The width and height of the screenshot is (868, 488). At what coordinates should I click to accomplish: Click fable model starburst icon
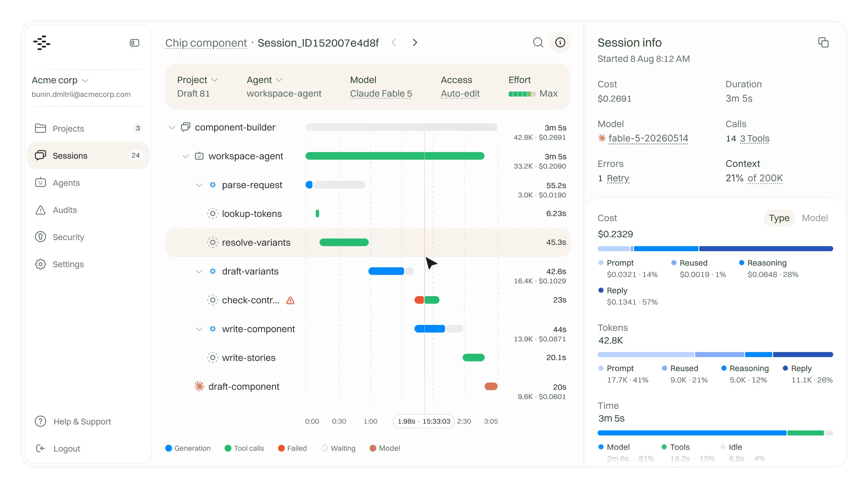(x=602, y=138)
